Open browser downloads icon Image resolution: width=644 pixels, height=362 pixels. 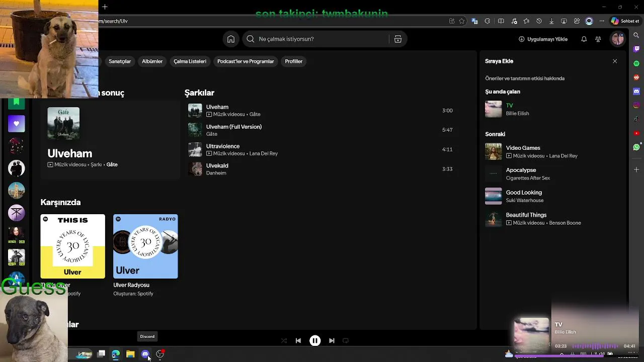[x=551, y=21]
